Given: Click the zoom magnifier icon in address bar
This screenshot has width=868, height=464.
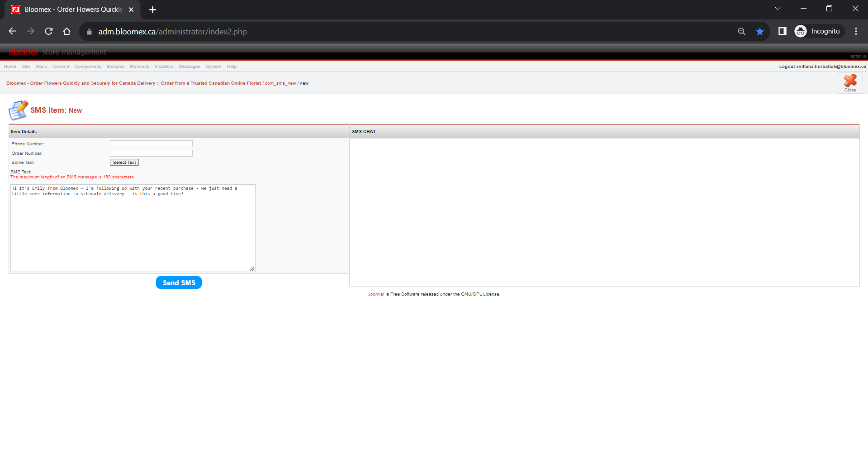Looking at the screenshot, I should [741, 31].
